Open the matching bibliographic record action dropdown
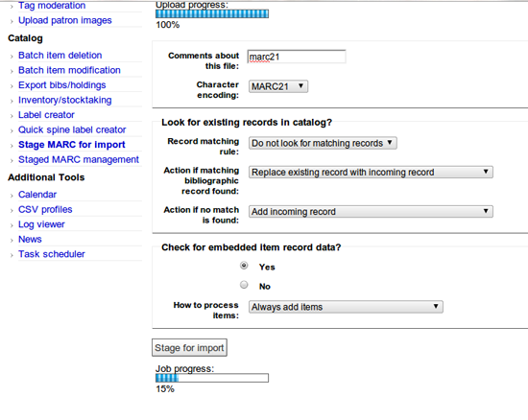 tap(371, 173)
